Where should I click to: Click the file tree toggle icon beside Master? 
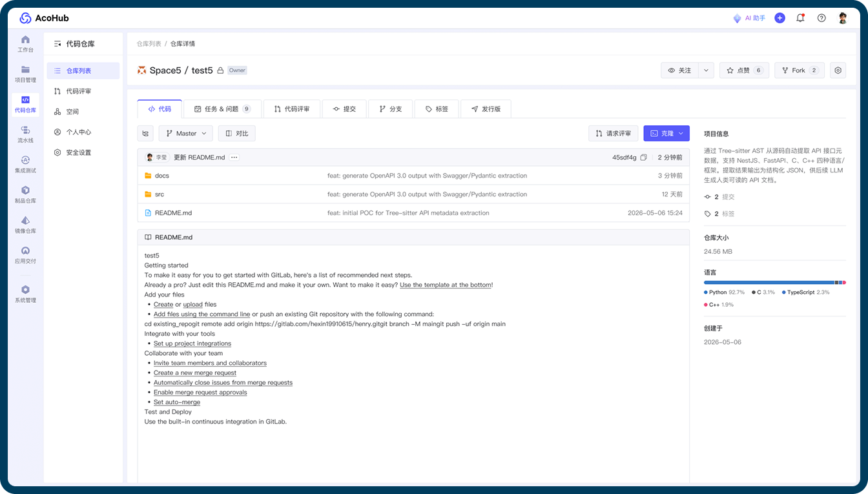pos(145,134)
